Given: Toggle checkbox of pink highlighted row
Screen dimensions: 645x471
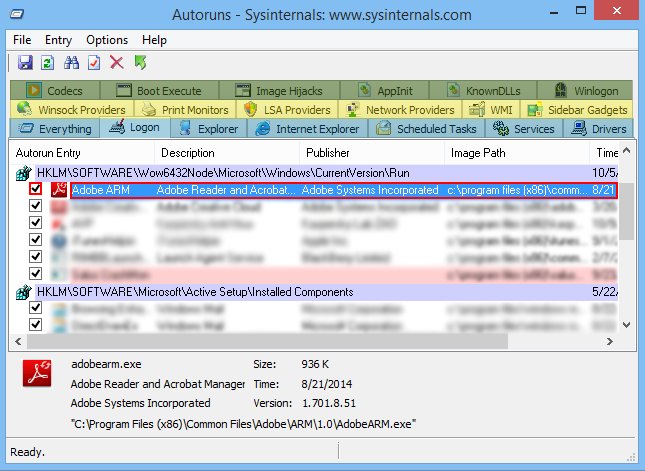Looking at the screenshot, I should tap(36, 273).
